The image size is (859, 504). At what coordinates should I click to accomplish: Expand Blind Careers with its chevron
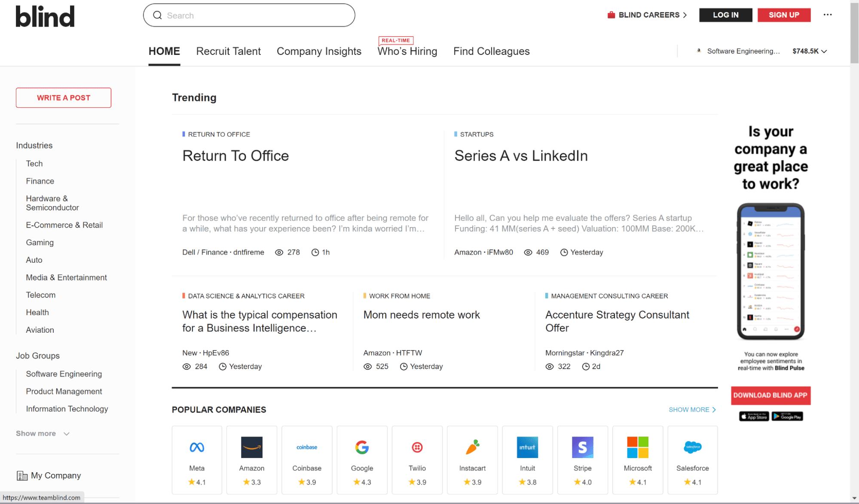[x=685, y=15]
